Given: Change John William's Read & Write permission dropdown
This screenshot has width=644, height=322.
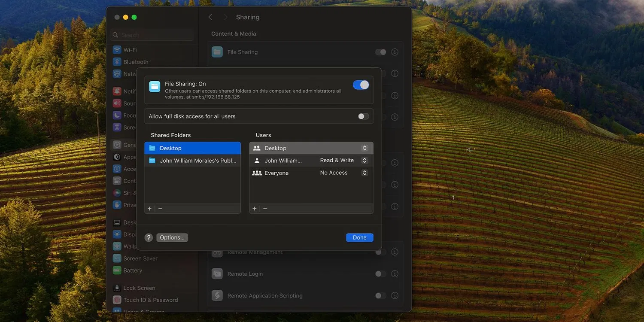Looking at the screenshot, I should click(x=364, y=160).
